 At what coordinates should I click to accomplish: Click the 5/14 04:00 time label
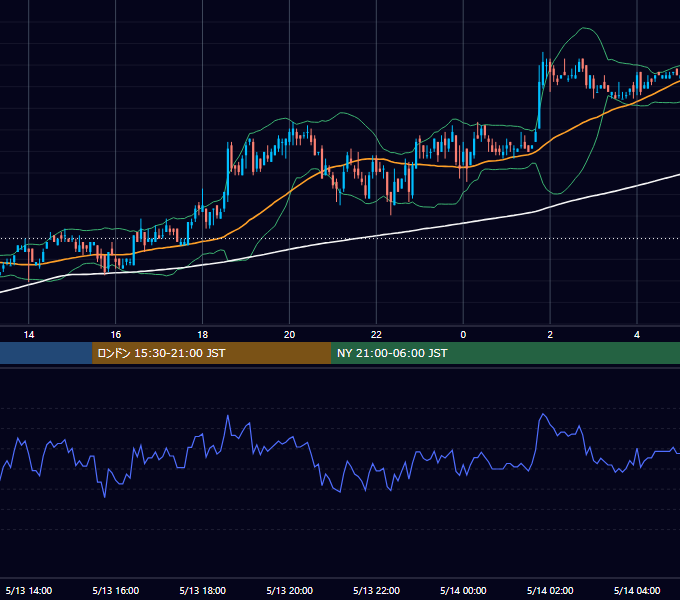click(x=637, y=590)
